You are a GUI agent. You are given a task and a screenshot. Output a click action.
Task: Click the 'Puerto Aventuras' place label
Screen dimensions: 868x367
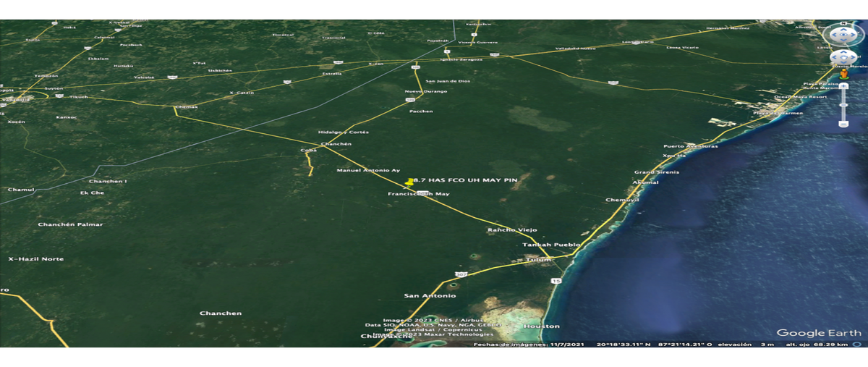pyautogui.click(x=691, y=146)
